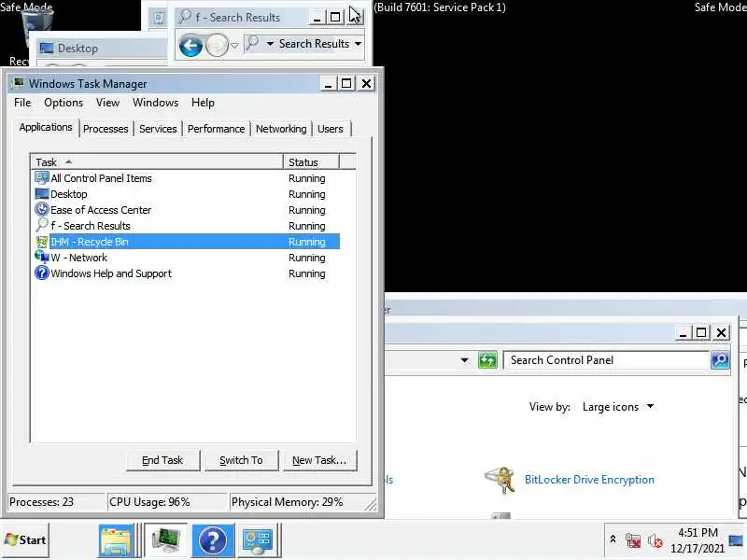The width and height of the screenshot is (747, 560).
Task: Open the File menu in Task Manager
Action: point(22,103)
